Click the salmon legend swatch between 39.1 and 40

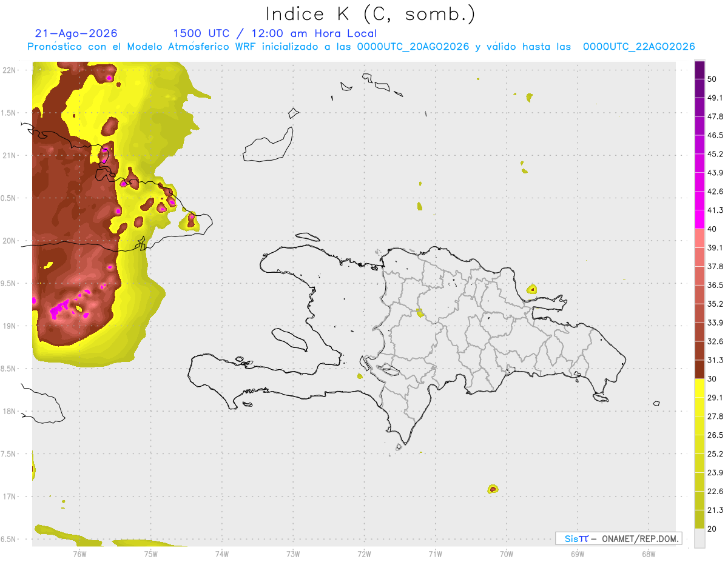point(699,238)
